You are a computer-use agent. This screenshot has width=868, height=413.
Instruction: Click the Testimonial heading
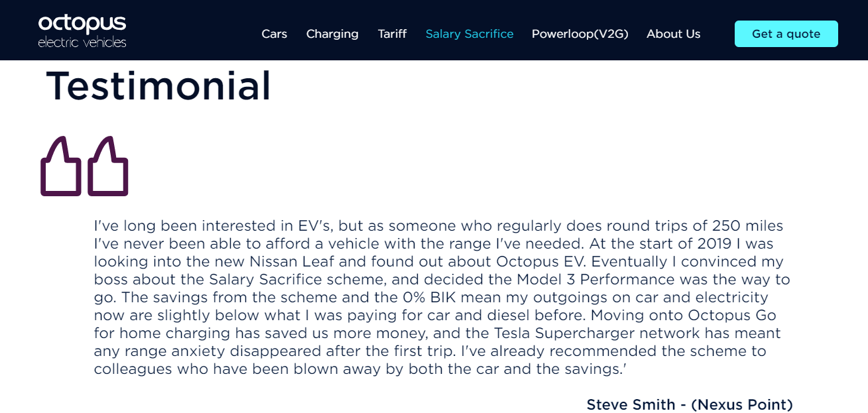(158, 86)
